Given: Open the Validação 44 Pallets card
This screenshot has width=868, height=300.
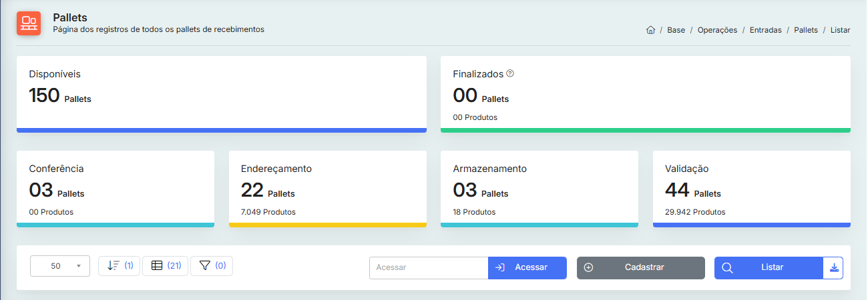Looking at the screenshot, I should pos(751,189).
